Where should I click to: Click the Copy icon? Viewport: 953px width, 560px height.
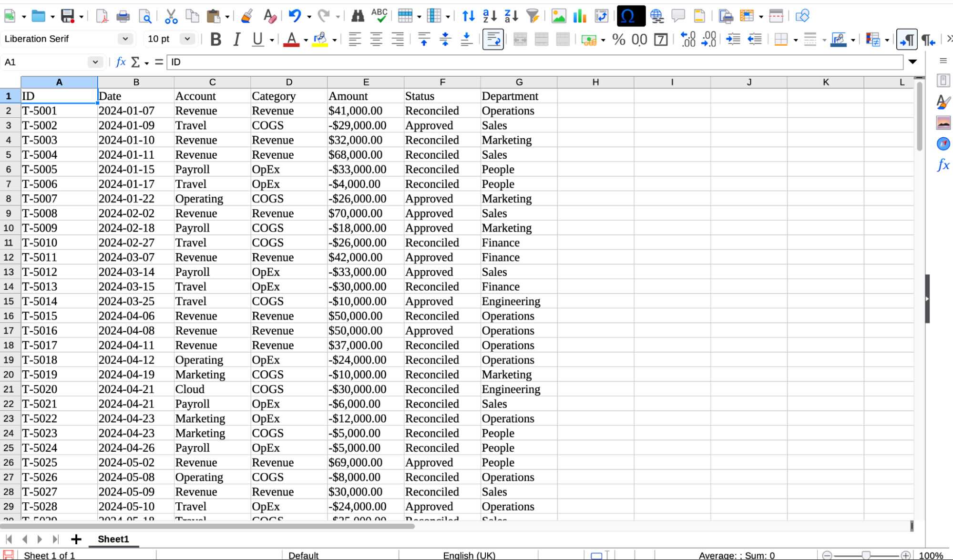[x=192, y=16]
